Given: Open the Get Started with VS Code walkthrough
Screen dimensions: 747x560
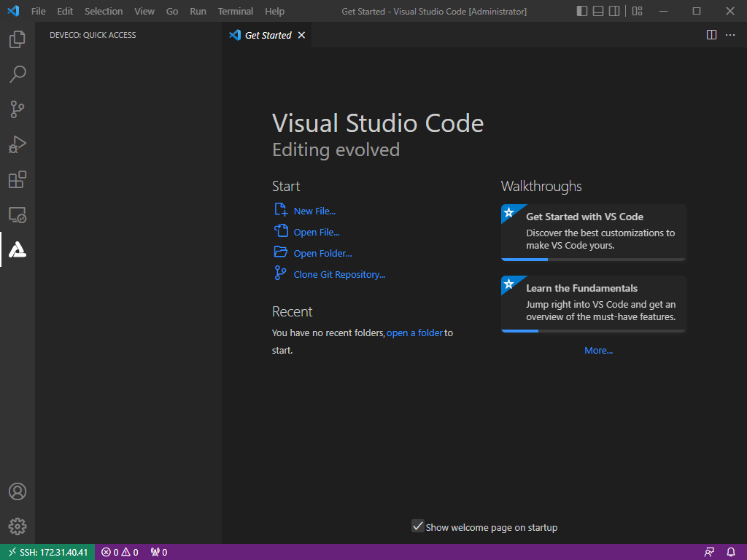Looking at the screenshot, I should click(593, 233).
